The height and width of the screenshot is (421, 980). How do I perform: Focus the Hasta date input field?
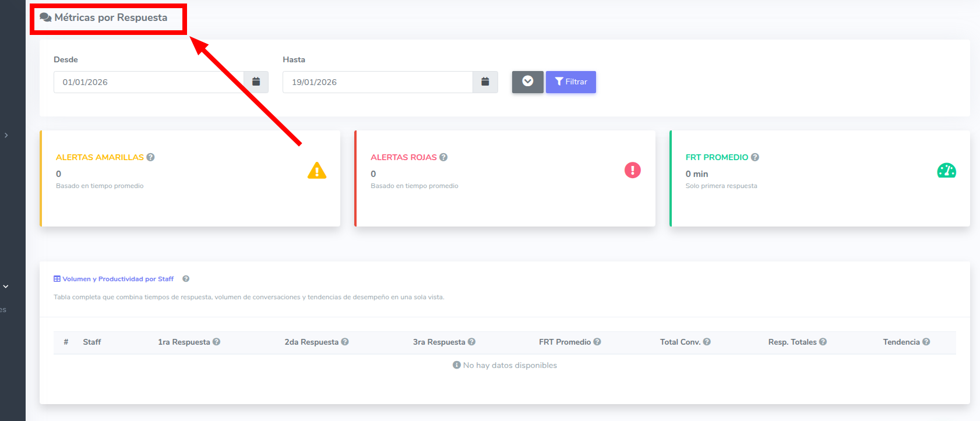click(377, 82)
